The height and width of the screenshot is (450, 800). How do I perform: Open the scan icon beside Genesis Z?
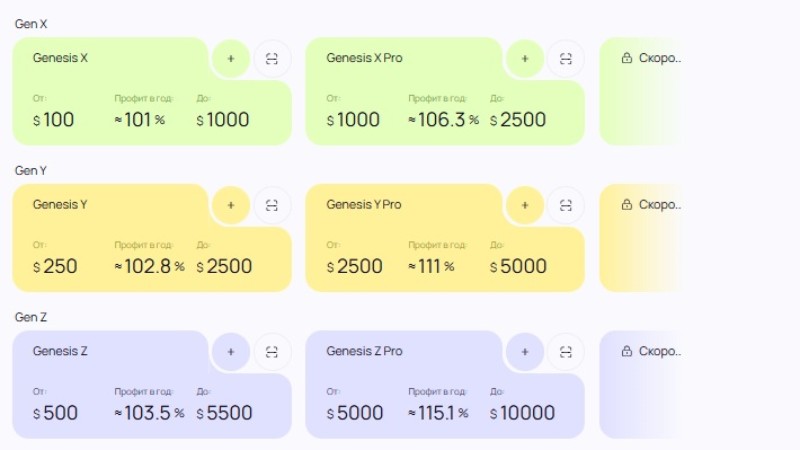(x=272, y=352)
